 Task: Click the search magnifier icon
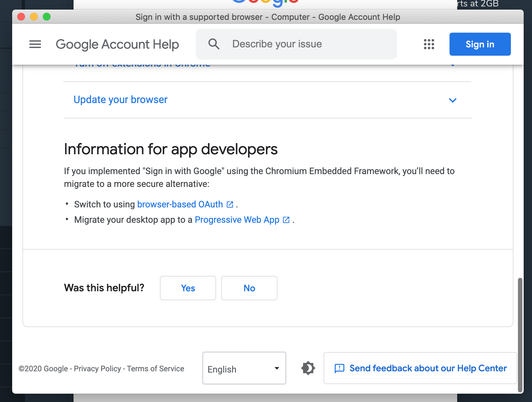(x=214, y=44)
